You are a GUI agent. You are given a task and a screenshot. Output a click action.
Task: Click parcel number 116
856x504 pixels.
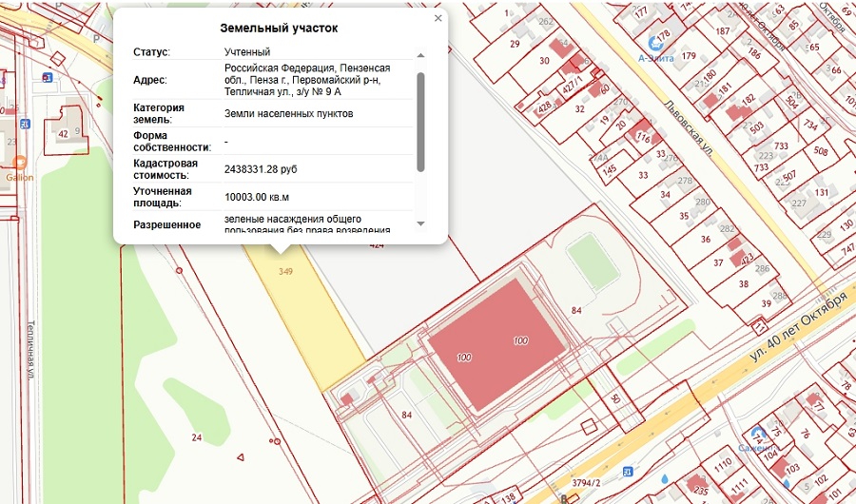644,139
